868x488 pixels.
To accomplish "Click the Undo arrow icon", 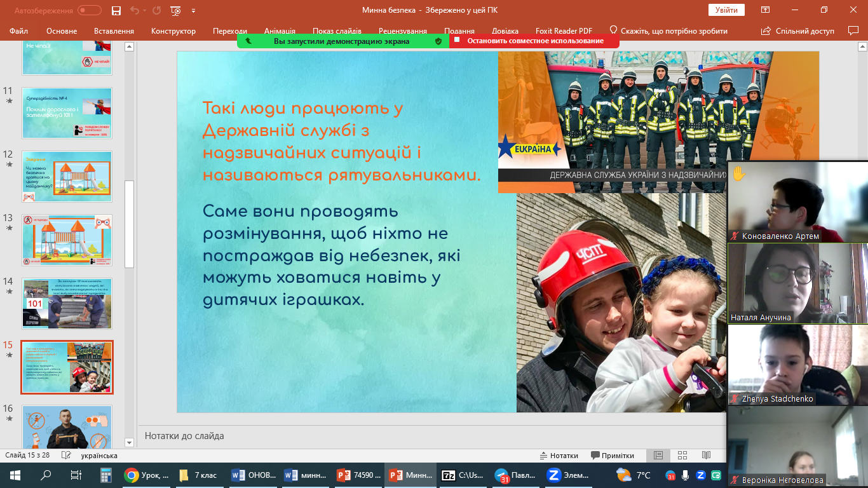I will click(134, 10).
